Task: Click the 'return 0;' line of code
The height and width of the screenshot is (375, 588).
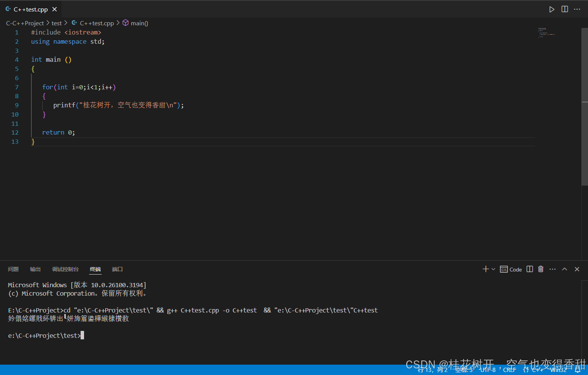Action: 59,132
